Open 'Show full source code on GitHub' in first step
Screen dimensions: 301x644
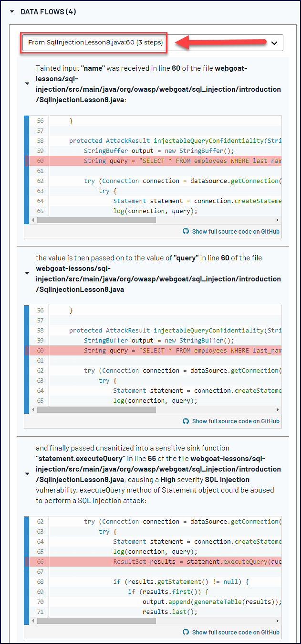[x=235, y=231]
